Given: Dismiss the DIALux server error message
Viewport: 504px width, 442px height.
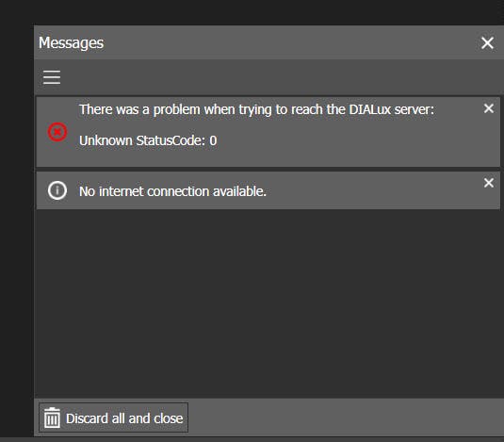Looking at the screenshot, I should coord(489,108).
